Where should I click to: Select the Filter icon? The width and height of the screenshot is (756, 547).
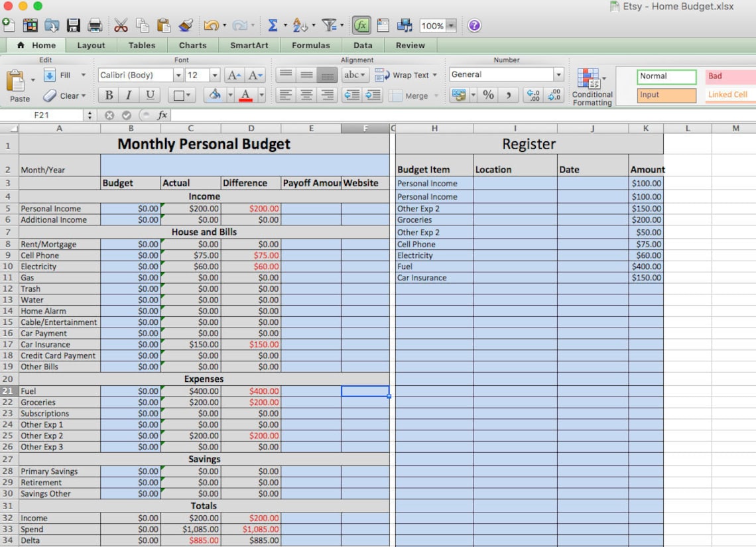point(329,25)
